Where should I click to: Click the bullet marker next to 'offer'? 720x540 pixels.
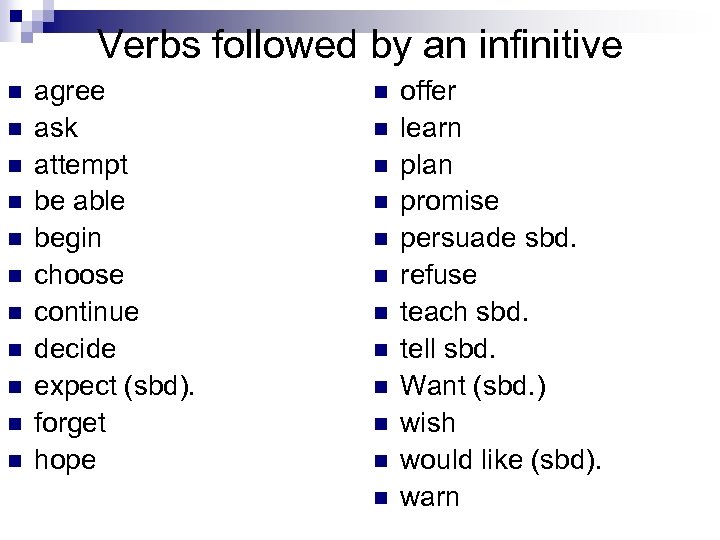click(378, 94)
